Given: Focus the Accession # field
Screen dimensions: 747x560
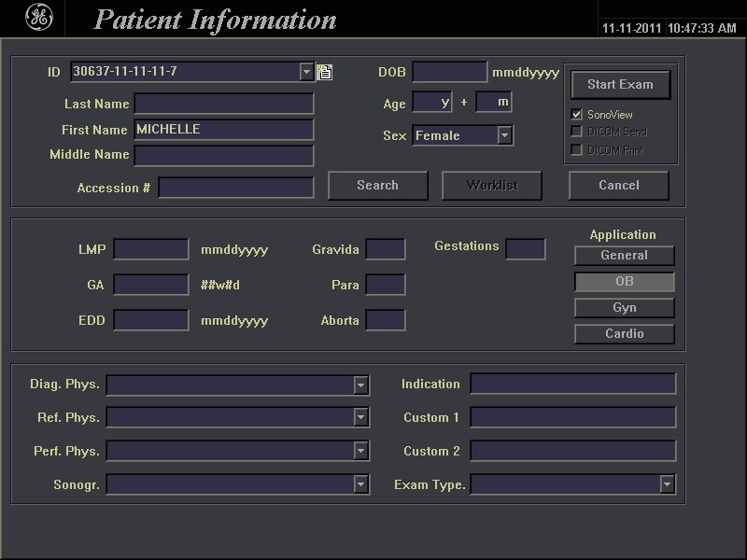Looking at the screenshot, I should click(x=236, y=188).
